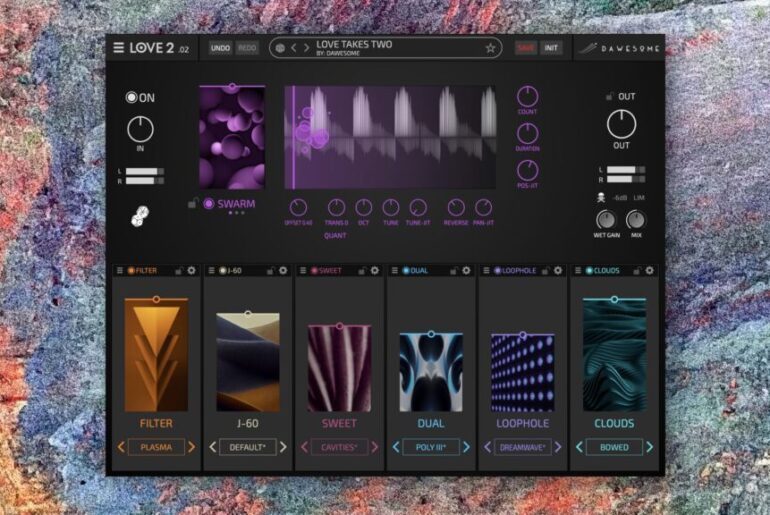Roll the randomize dice icon
770x515 pixels.
tap(140, 216)
